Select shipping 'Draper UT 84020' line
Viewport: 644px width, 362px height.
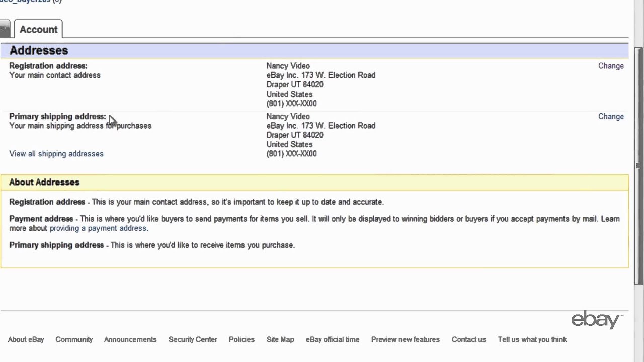click(x=295, y=135)
